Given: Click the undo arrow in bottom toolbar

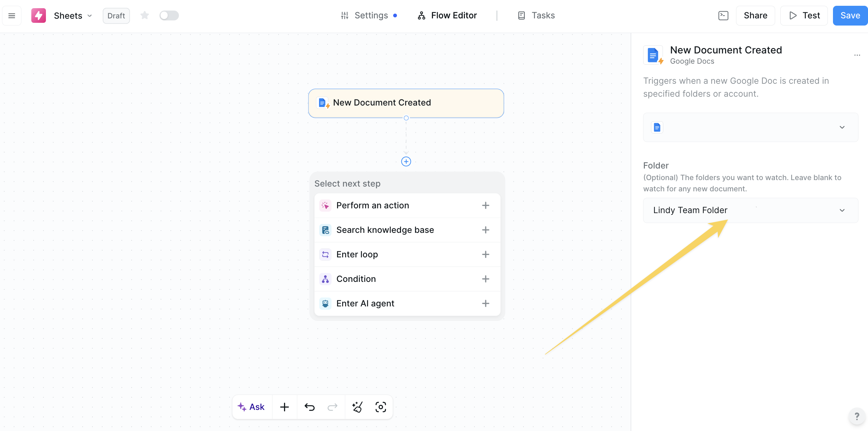Looking at the screenshot, I should (310, 407).
